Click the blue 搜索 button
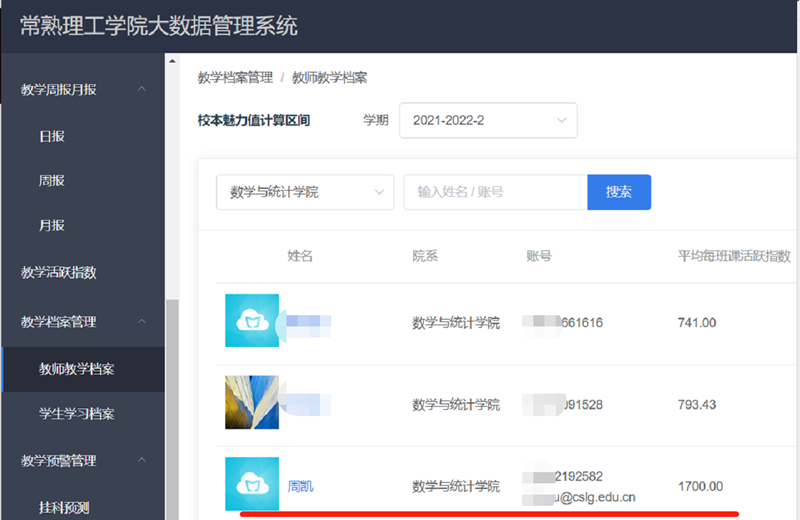 [619, 192]
